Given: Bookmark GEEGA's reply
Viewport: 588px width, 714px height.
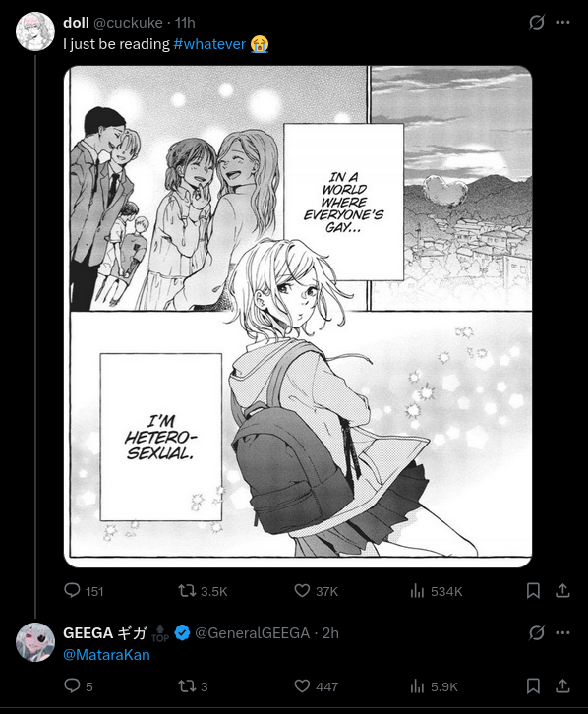Looking at the screenshot, I should point(533,685).
